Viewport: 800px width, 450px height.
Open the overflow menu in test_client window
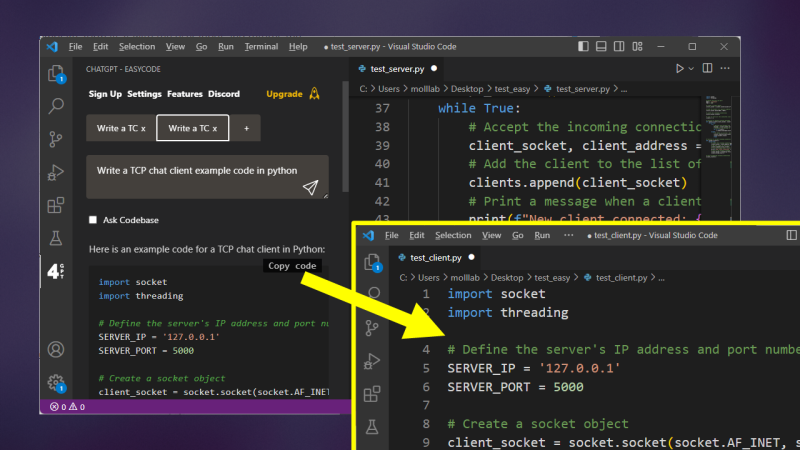pyautogui.click(x=569, y=235)
